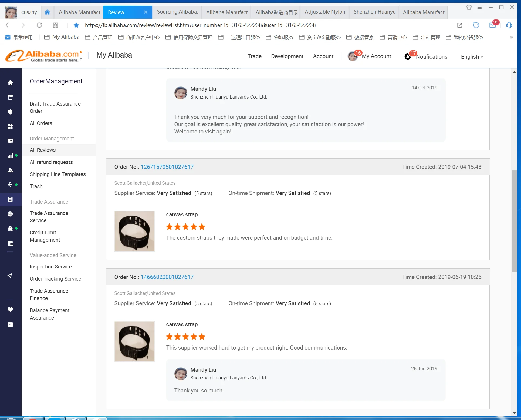
Task: Expand the bookmarks bar overflow chevron
Action: 511,37
